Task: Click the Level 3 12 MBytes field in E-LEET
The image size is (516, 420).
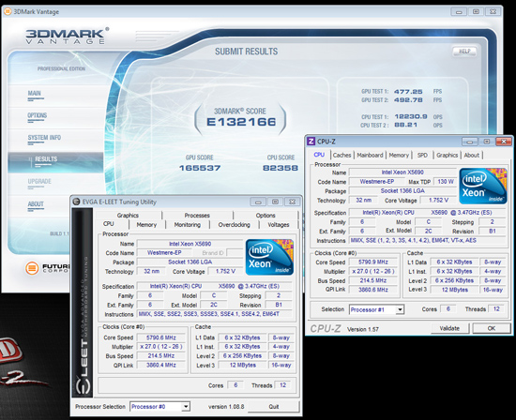Action: coord(243,365)
